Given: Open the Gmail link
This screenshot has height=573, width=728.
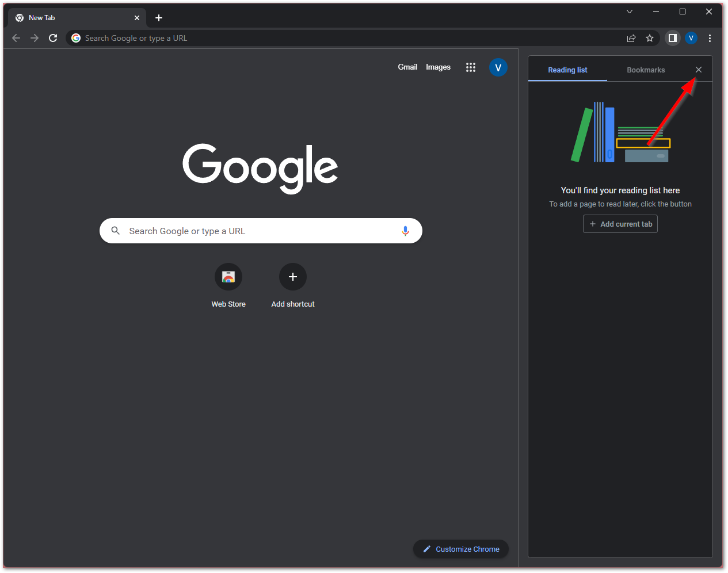Looking at the screenshot, I should click(407, 67).
